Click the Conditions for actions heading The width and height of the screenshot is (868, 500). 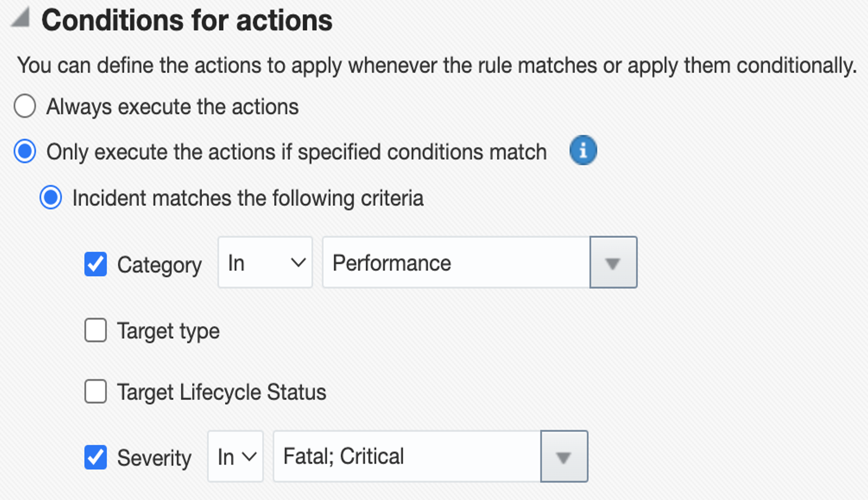187,20
